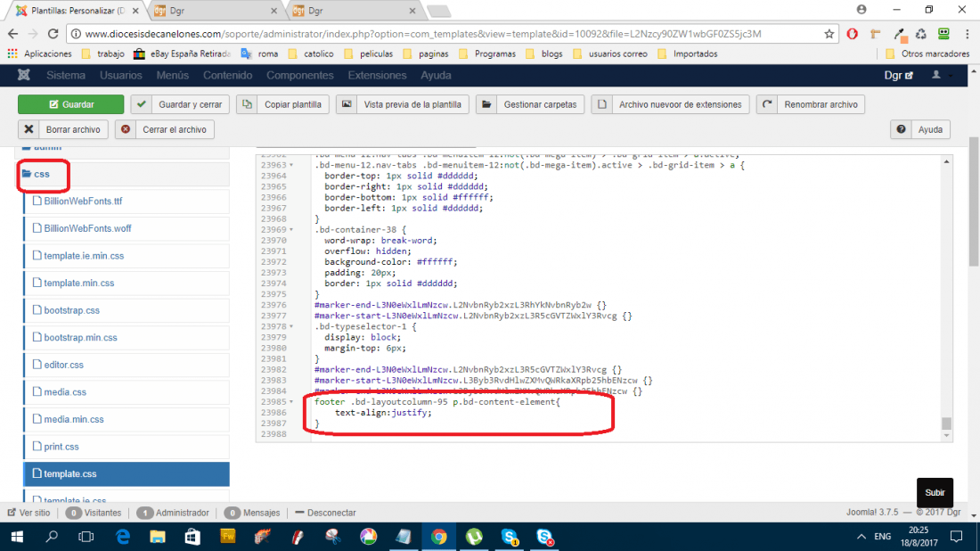This screenshot has width=980, height=551.
Task: Switch to Google Chrome on the taskbar
Action: (x=438, y=537)
